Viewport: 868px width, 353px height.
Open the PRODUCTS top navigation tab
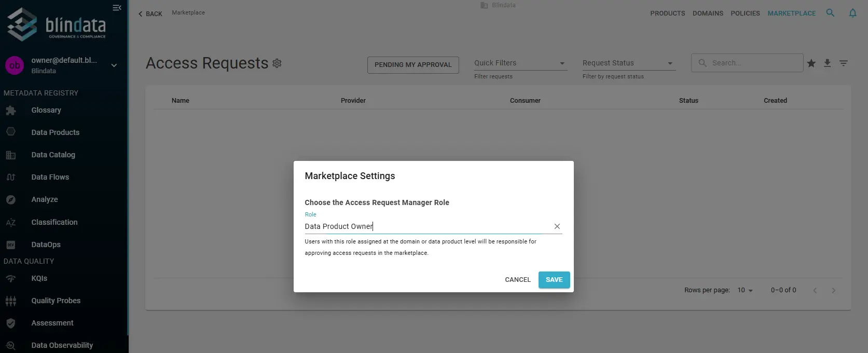tap(667, 13)
